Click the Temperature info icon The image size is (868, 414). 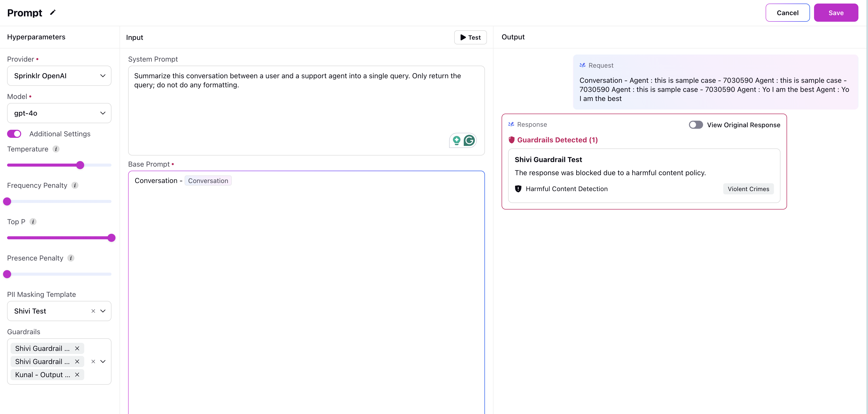coord(56,149)
